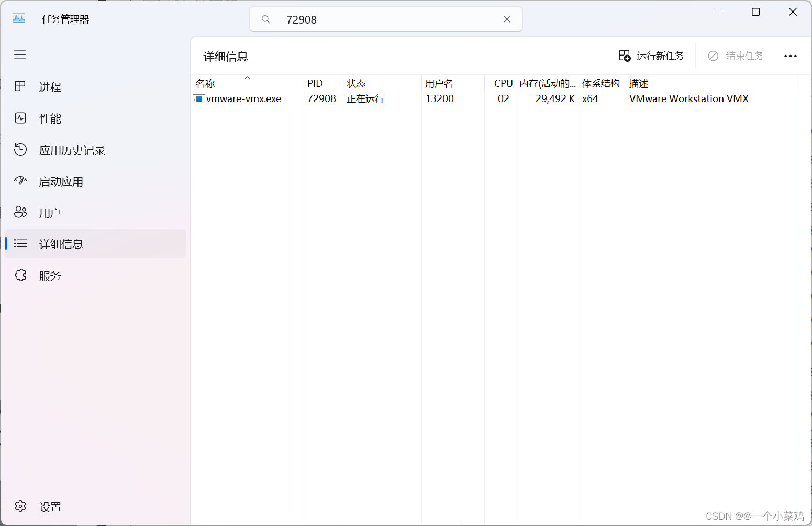
Task: Open the Users (用户) page icon
Action: (20, 212)
